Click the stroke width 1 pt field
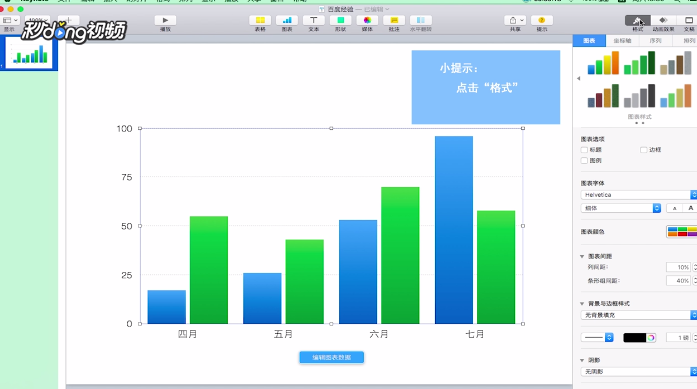The width and height of the screenshot is (697, 389). pyautogui.click(x=679, y=338)
